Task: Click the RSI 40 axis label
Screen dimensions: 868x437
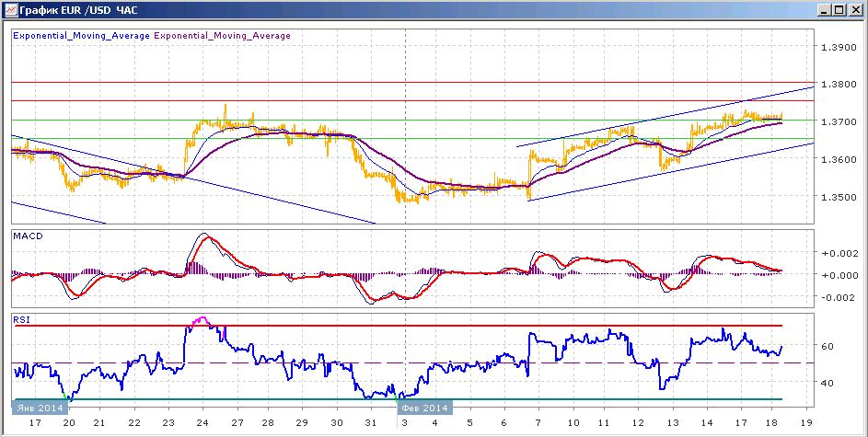Action: pyautogui.click(x=828, y=383)
